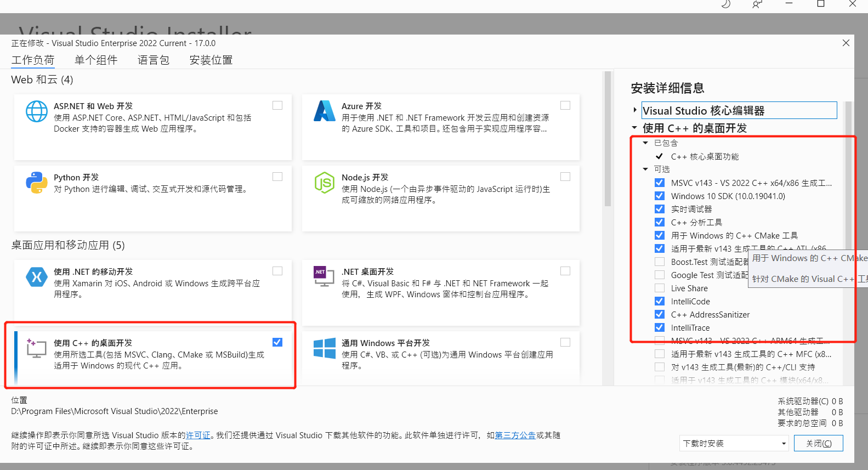Image resolution: width=868 pixels, height=470 pixels.
Task: Click the install path D:\Program Files text
Action: [x=115, y=411]
